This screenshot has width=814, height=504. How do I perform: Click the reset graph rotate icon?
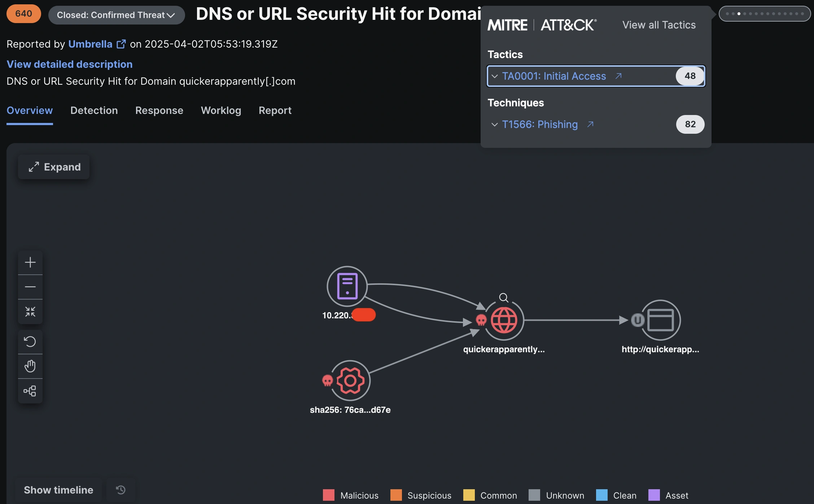[x=30, y=341]
